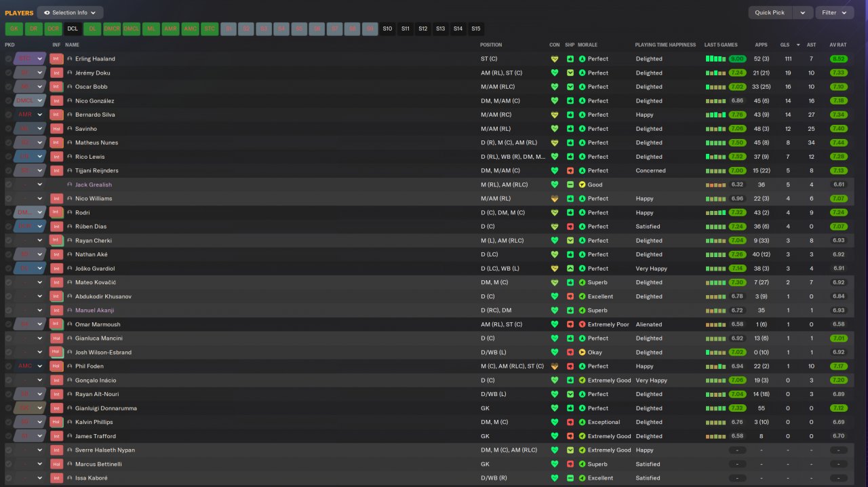868x487 pixels.
Task: Toggle the selection check for Rodri
Action: 9,212
